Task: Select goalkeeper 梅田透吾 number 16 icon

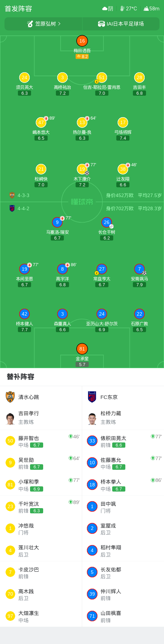Action: [x=82, y=41]
